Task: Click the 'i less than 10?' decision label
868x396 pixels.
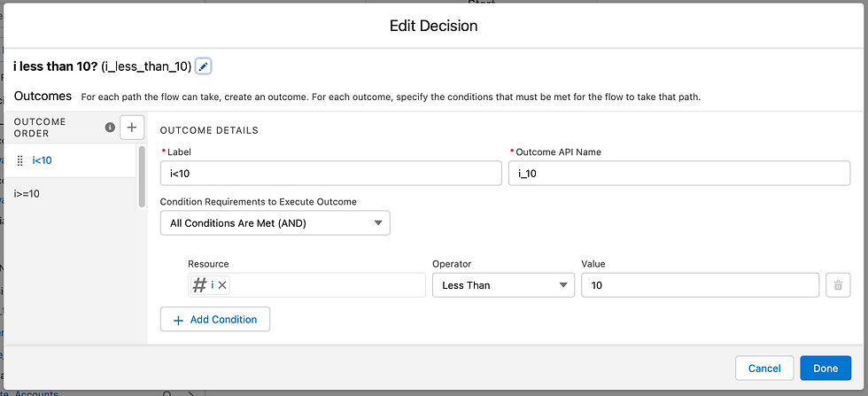Action: tap(55, 67)
